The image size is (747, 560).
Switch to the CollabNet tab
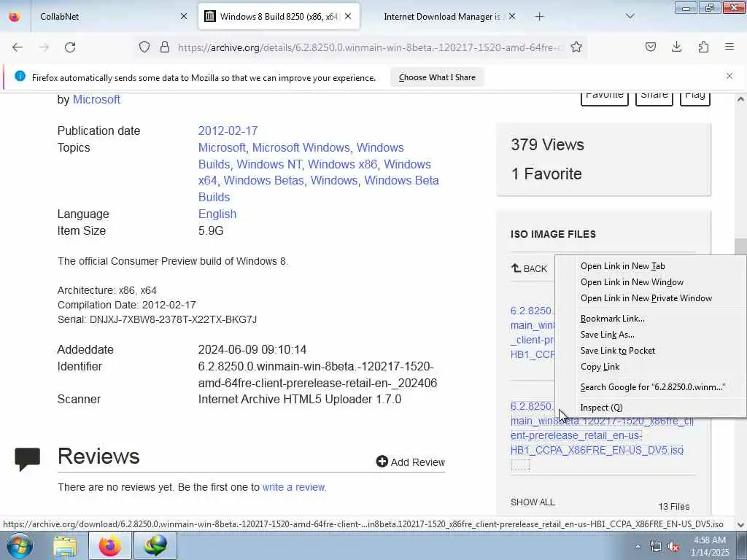[112, 16]
